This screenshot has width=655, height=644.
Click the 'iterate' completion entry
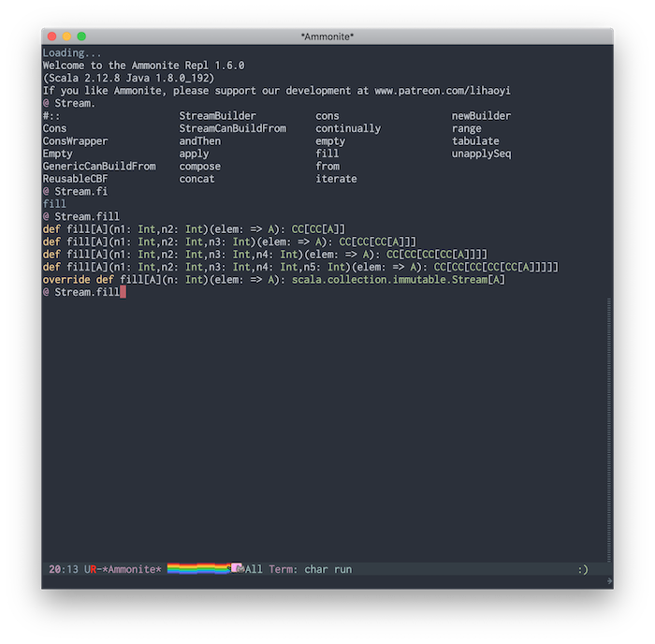point(336,179)
